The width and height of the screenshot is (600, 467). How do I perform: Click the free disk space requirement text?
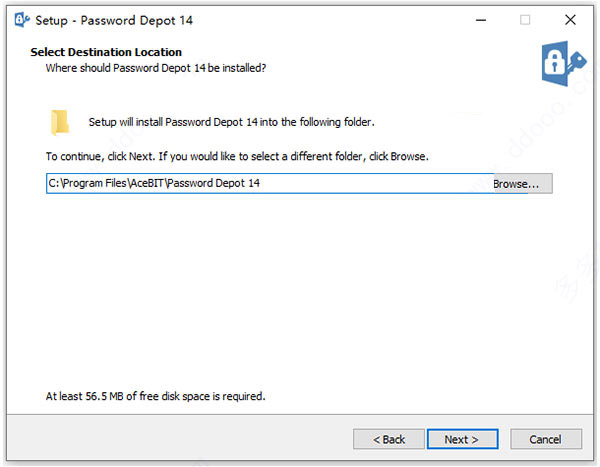155,396
